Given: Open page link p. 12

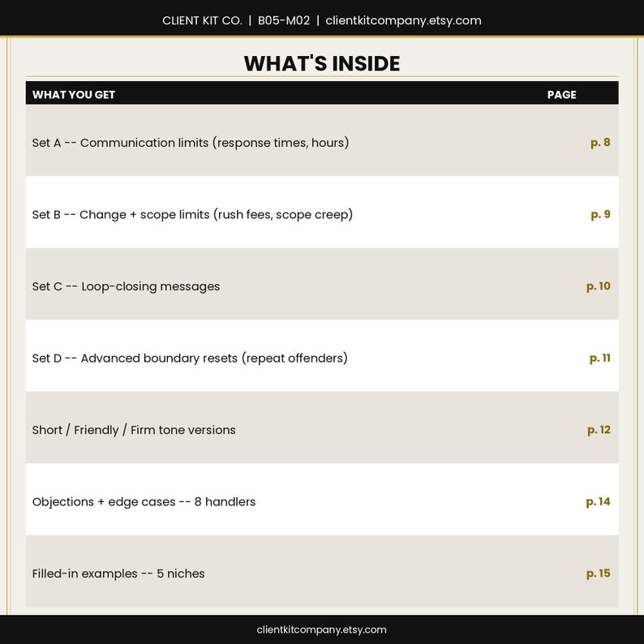Looking at the screenshot, I should (x=599, y=430).
